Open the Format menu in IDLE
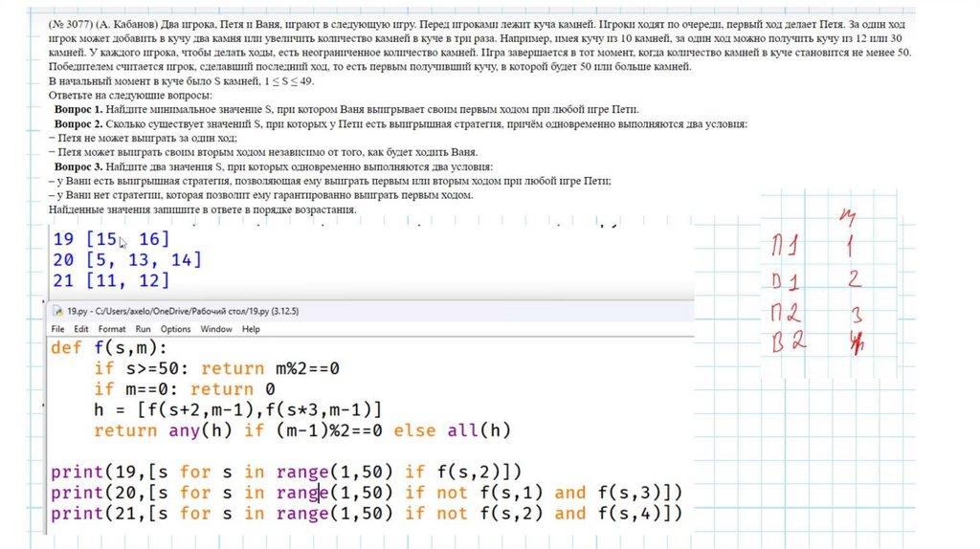980x549 pixels. (x=112, y=328)
